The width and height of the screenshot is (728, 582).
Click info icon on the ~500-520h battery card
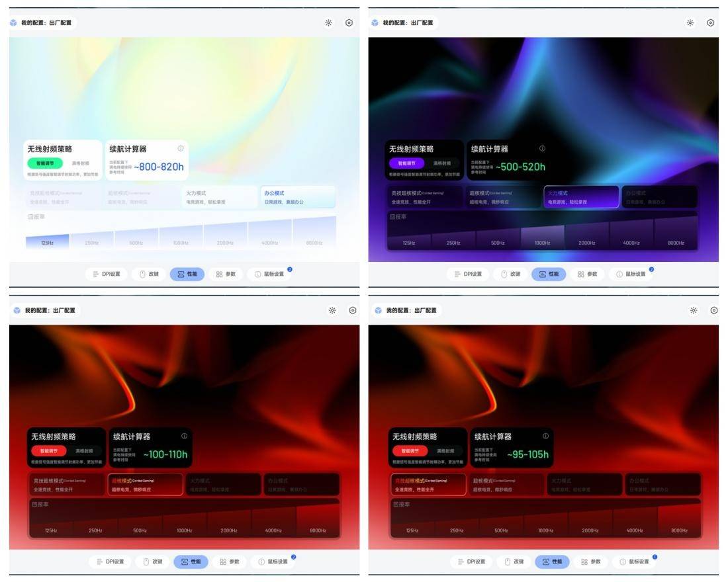click(x=542, y=149)
